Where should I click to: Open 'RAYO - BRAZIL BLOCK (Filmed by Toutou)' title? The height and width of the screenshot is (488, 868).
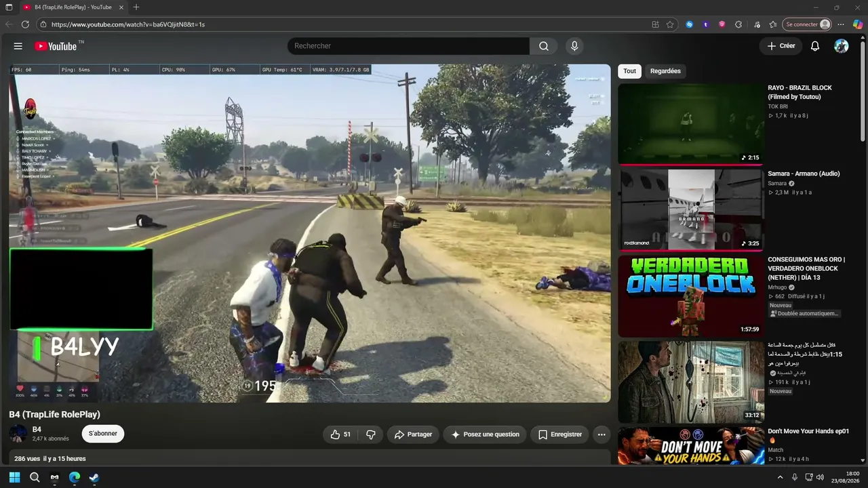(800, 92)
